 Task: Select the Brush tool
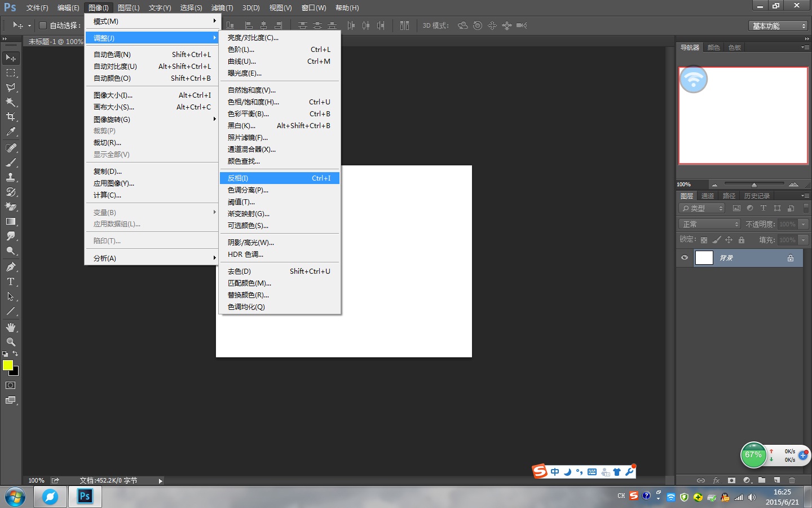(11, 163)
